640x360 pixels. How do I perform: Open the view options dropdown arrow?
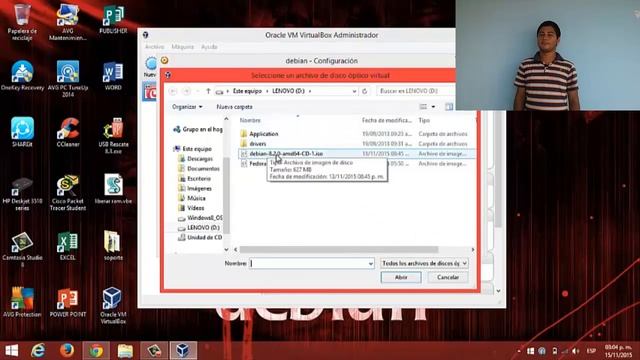433,107
